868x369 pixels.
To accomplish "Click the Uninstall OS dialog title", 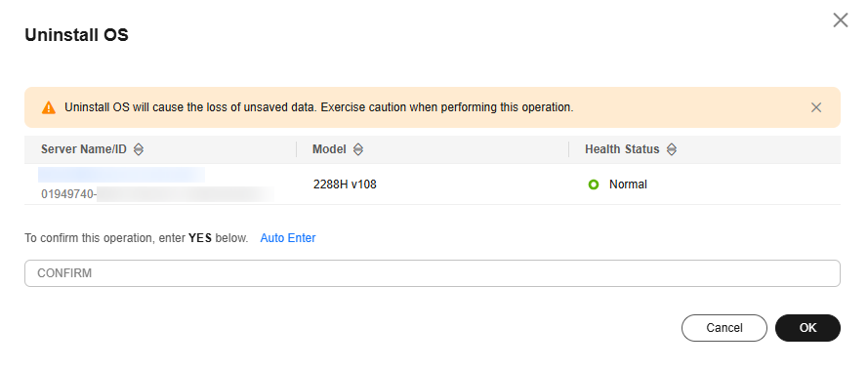I will [x=76, y=35].
